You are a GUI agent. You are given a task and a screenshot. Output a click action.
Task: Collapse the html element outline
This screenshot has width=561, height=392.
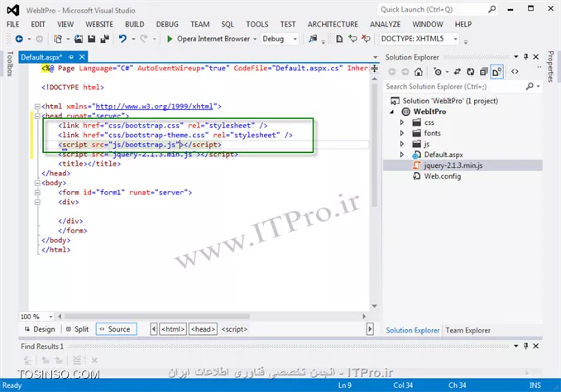[37, 106]
